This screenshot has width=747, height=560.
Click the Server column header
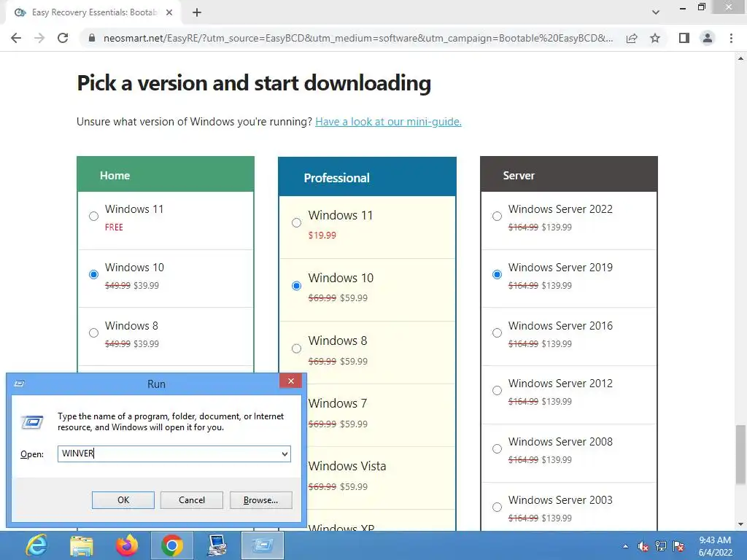point(569,174)
